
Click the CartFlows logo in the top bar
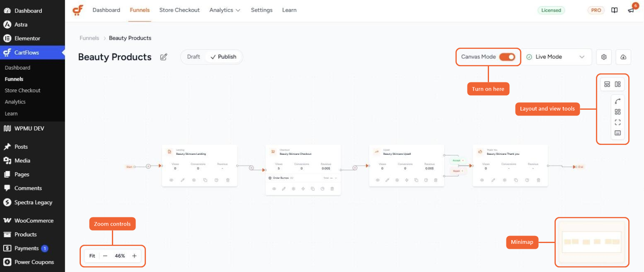pyautogui.click(x=77, y=10)
